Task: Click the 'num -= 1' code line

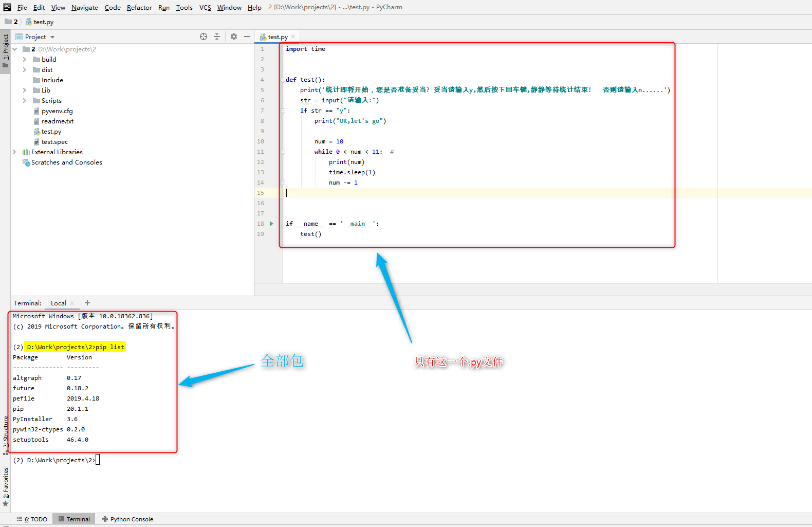Action: tap(343, 183)
